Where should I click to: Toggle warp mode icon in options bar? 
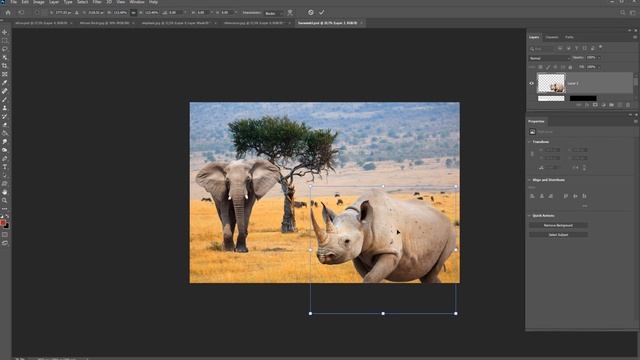point(290,13)
